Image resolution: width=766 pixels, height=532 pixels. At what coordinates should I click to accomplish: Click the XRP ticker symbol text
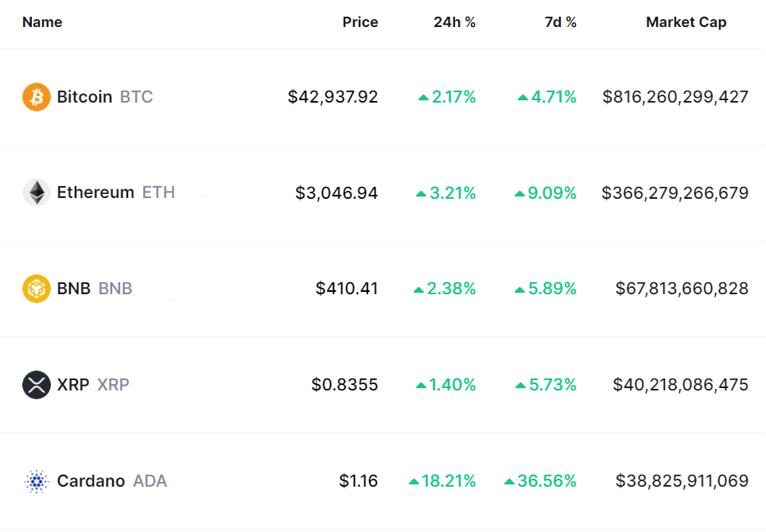tap(113, 385)
